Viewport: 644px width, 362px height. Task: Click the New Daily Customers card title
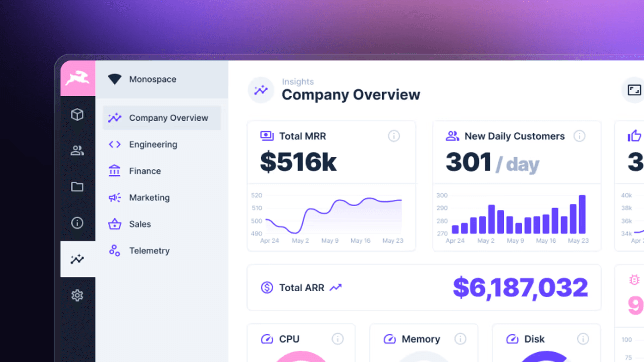pos(515,136)
